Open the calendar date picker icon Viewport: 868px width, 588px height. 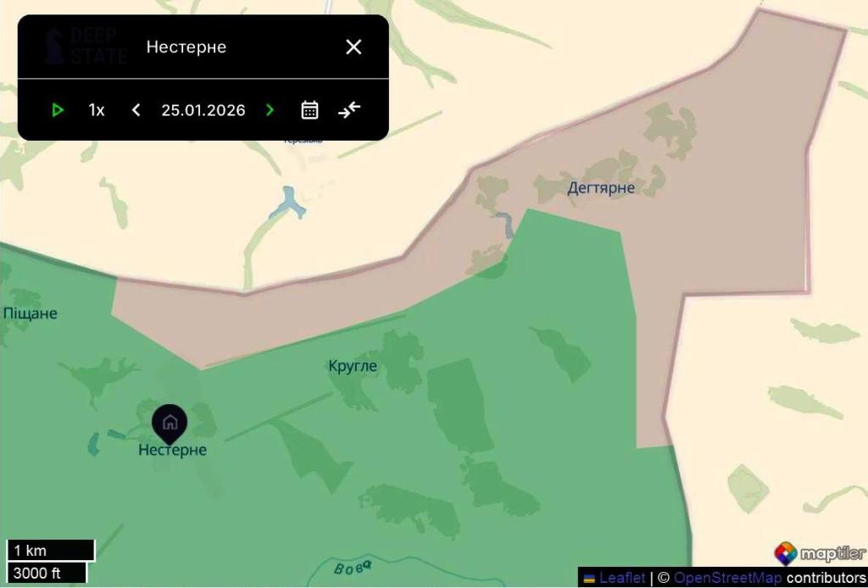click(x=309, y=110)
